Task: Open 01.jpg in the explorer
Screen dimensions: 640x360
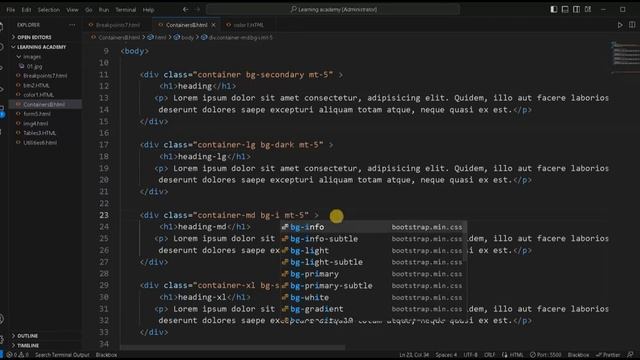Action: click(x=34, y=66)
